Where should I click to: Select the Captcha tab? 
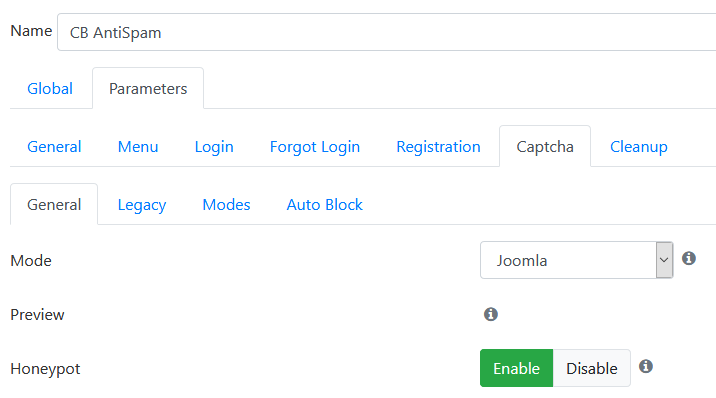545,147
